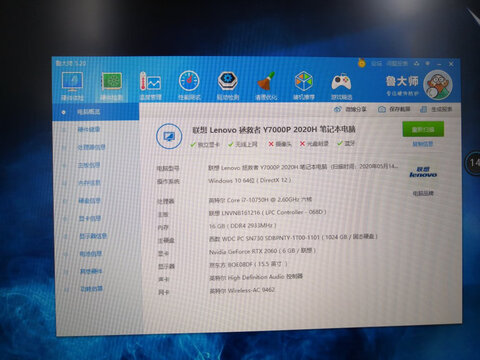This screenshot has height=360, width=480.
Task: Select 电脑概览 in sidebar
Action: pos(96,112)
